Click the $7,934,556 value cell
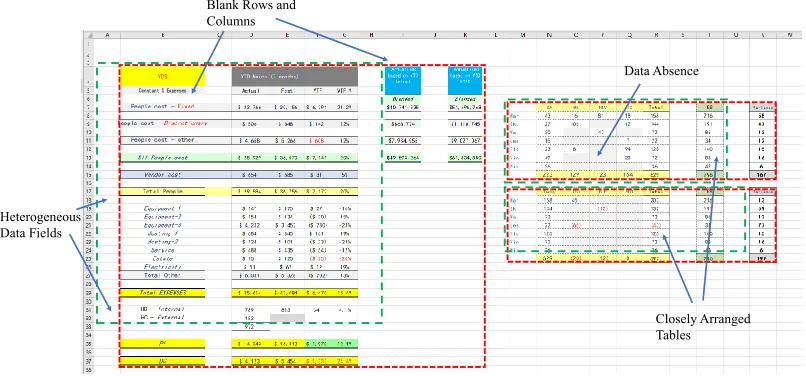Image resolution: width=806 pixels, height=376 pixels. tap(403, 140)
